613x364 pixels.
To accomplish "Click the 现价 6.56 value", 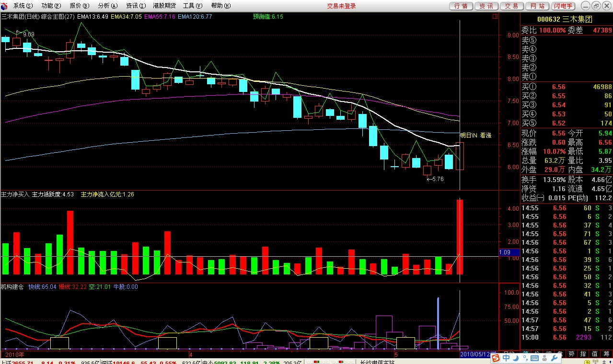I will (559, 133).
